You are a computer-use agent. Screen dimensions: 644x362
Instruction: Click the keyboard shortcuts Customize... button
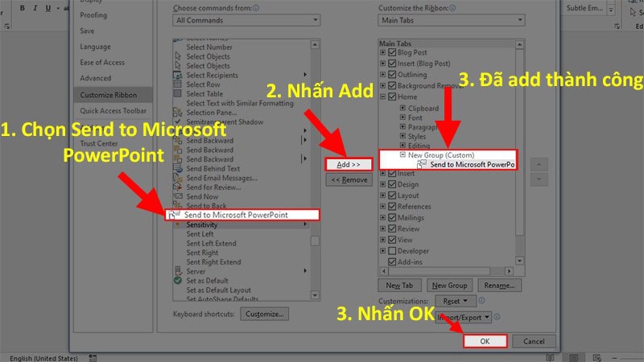point(265,314)
